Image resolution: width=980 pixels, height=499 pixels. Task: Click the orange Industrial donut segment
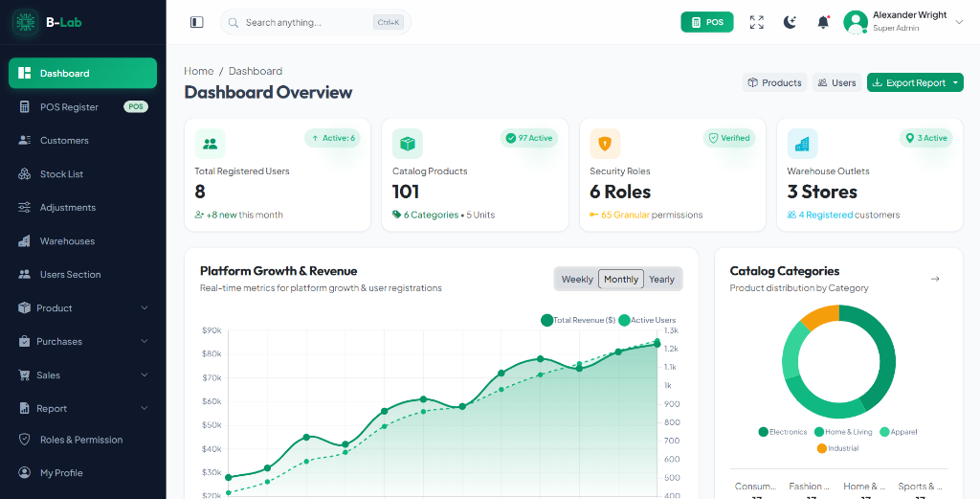pos(822,316)
